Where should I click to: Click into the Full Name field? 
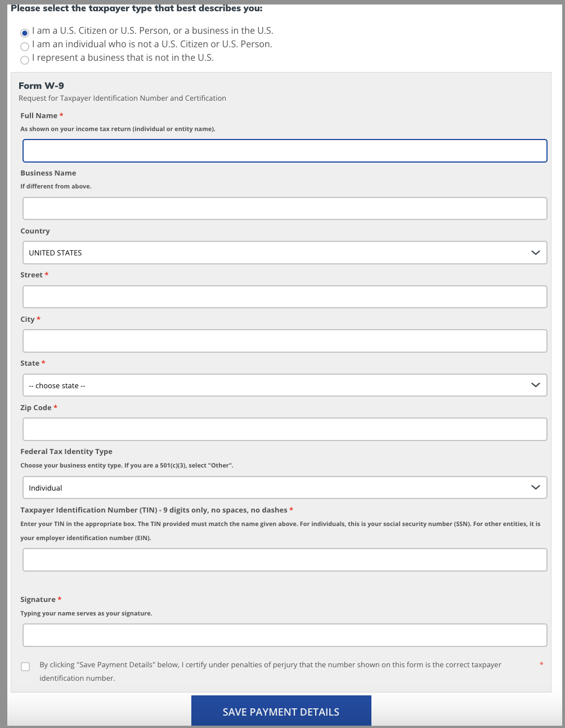pos(285,150)
